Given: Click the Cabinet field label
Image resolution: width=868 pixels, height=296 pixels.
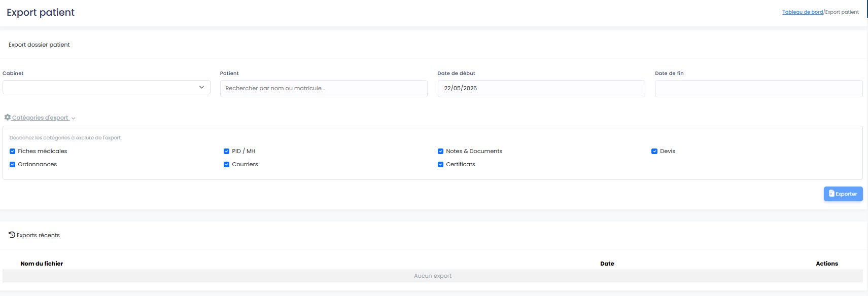Looking at the screenshot, I should (x=13, y=73).
